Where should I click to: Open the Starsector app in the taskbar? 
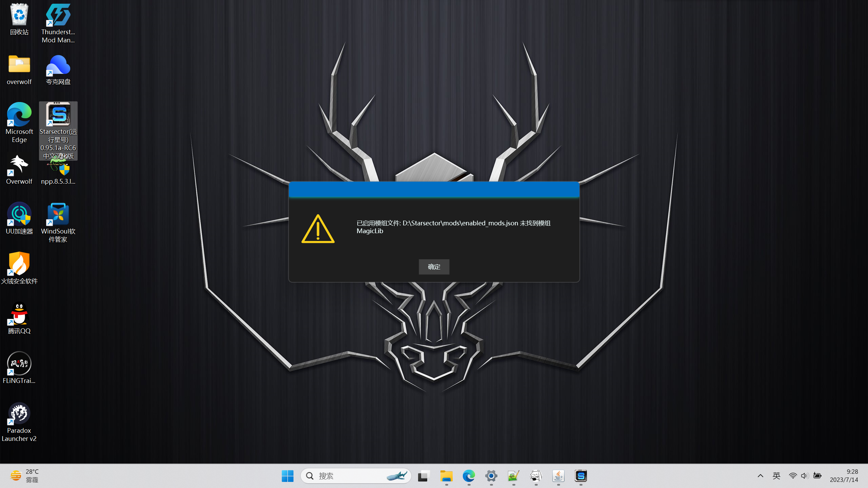pos(580,476)
